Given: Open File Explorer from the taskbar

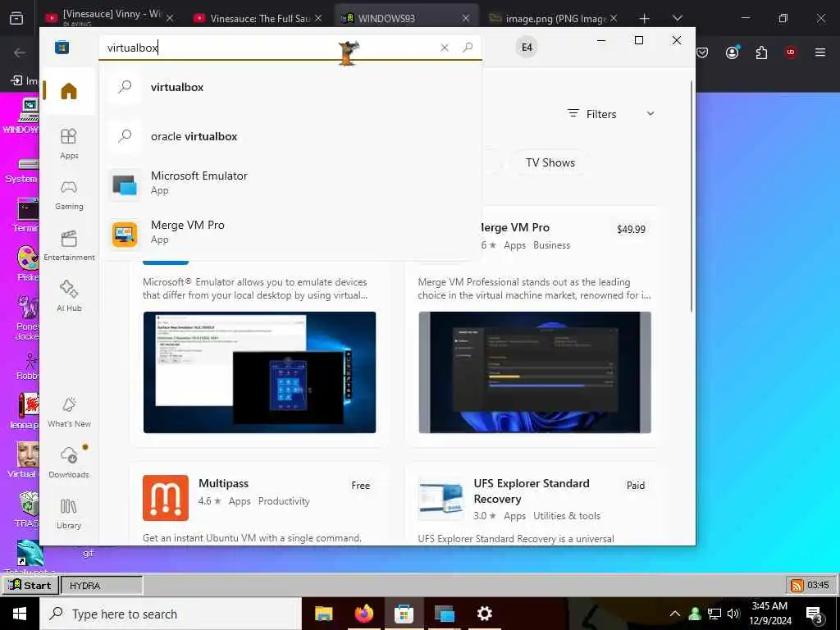Looking at the screenshot, I should 323,614.
